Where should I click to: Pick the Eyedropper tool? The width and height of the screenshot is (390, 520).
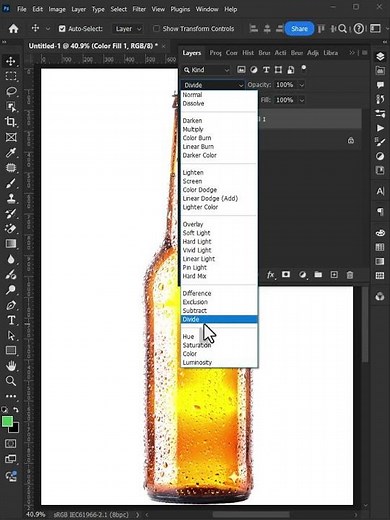[x=11, y=152]
